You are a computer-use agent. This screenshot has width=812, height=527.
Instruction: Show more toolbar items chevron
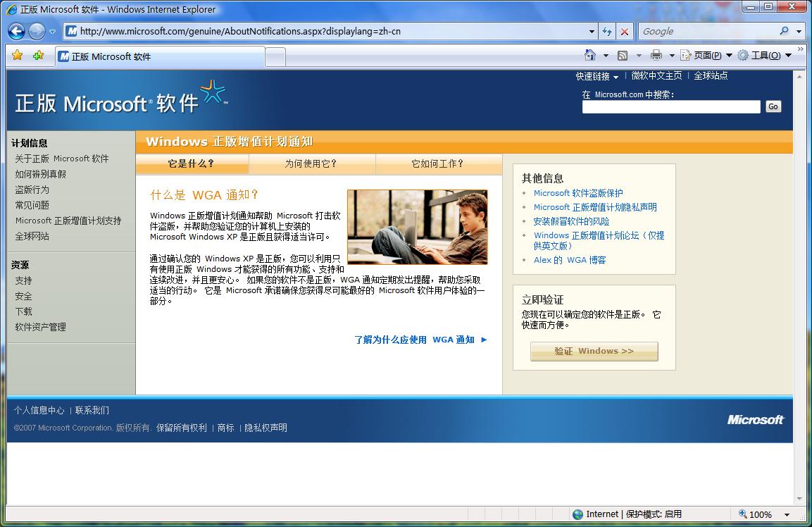click(801, 49)
